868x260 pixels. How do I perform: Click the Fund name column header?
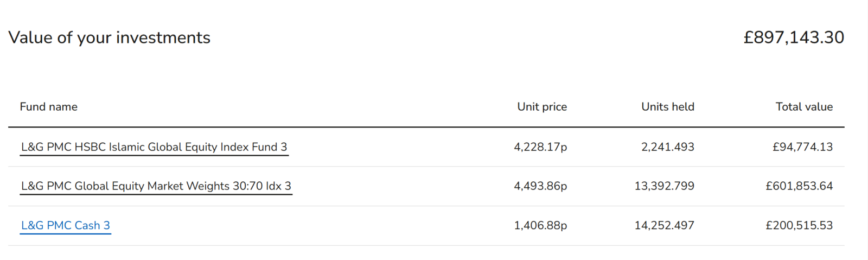point(48,107)
